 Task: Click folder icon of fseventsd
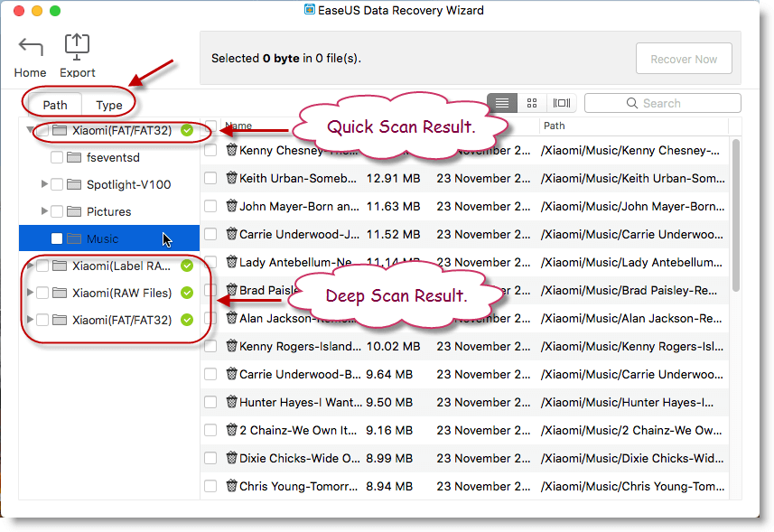click(74, 157)
